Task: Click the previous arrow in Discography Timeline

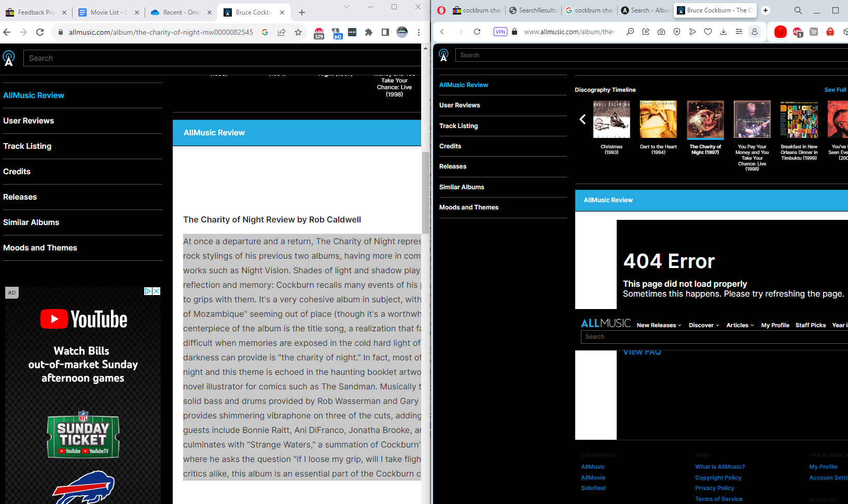Action: 582,120
